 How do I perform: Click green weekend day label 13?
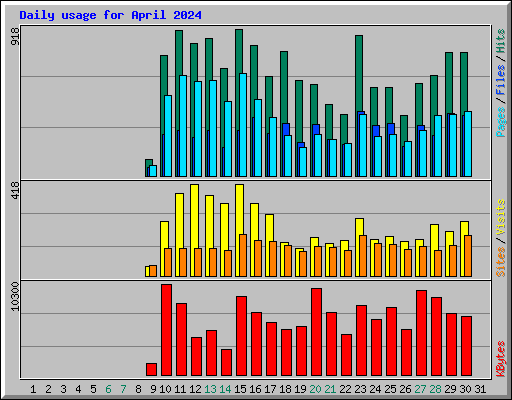pyautogui.click(x=210, y=389)
